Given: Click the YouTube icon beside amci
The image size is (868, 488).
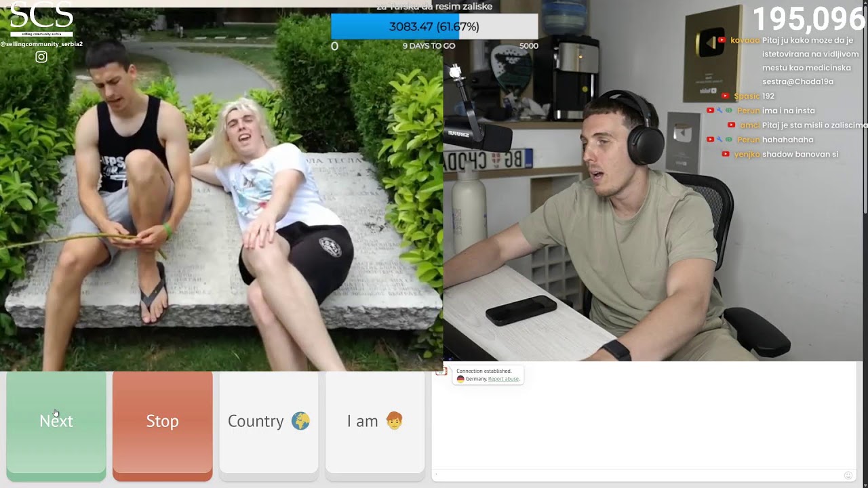Looking at the screenshot, I should pyautogui.click(x=732, y=125).
